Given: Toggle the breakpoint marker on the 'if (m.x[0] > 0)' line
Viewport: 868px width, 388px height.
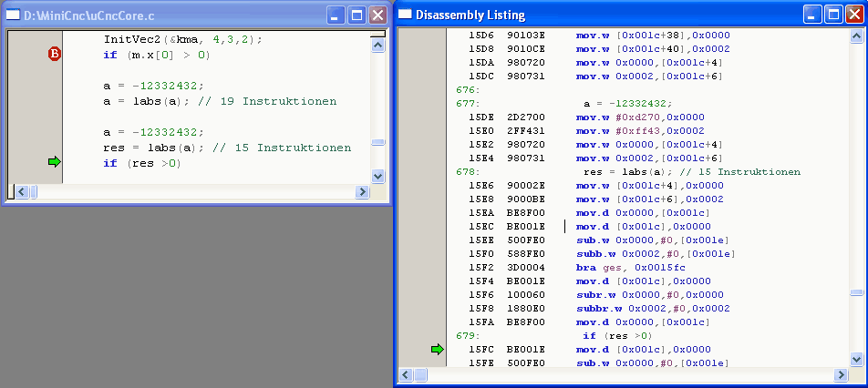Looking at the screenshot, I should click(55, 54).
